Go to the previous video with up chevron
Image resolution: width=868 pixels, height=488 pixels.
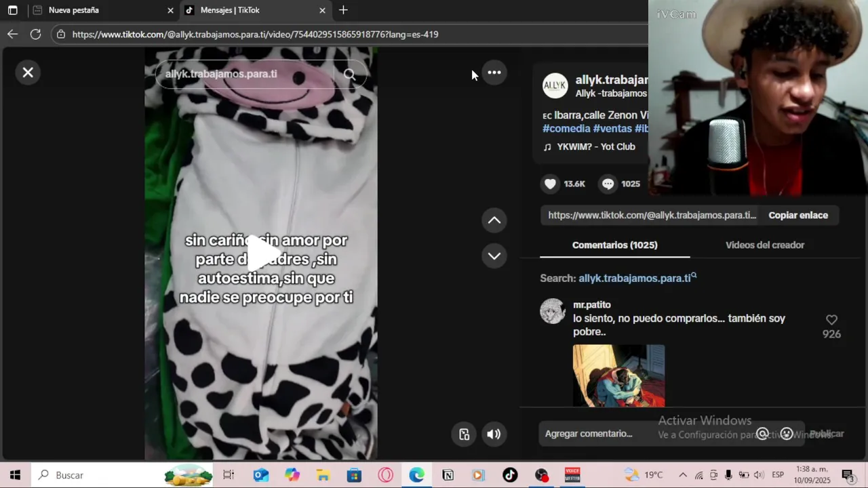pos(494,220)
